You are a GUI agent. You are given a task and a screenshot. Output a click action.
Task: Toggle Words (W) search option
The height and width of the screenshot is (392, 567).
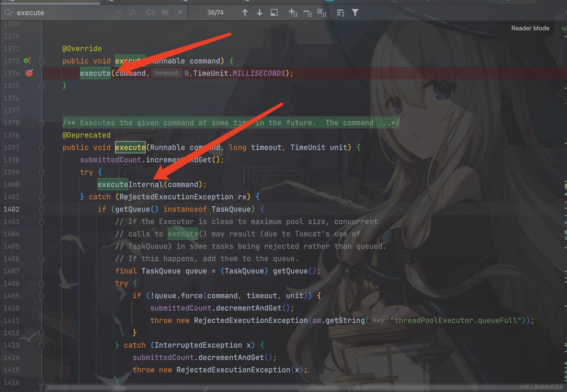click(165, 12)
